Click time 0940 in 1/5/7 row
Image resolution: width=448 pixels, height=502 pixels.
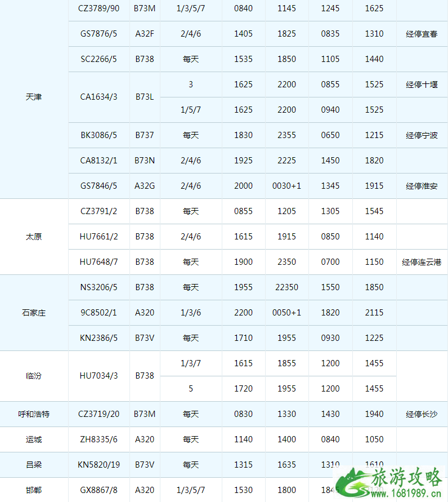(330, 110)
